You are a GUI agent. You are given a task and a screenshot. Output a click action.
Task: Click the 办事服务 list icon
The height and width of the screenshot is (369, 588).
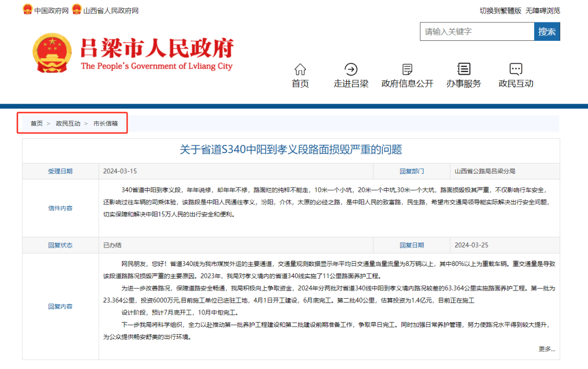[464, 69]
